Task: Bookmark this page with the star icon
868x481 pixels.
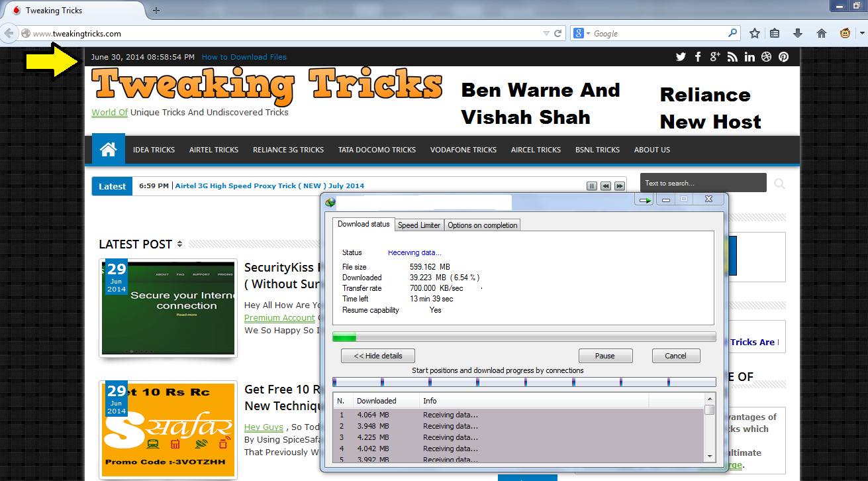Action: (x=754, y=33)
